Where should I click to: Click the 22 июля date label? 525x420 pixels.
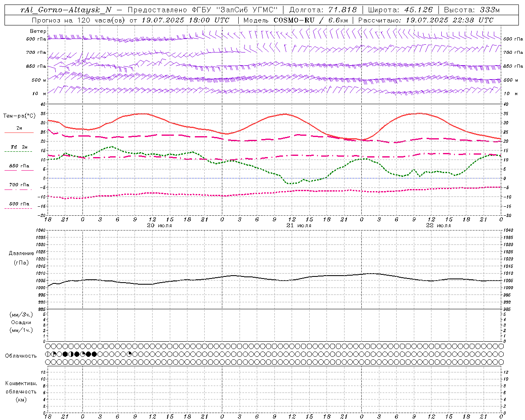(438, 226)
